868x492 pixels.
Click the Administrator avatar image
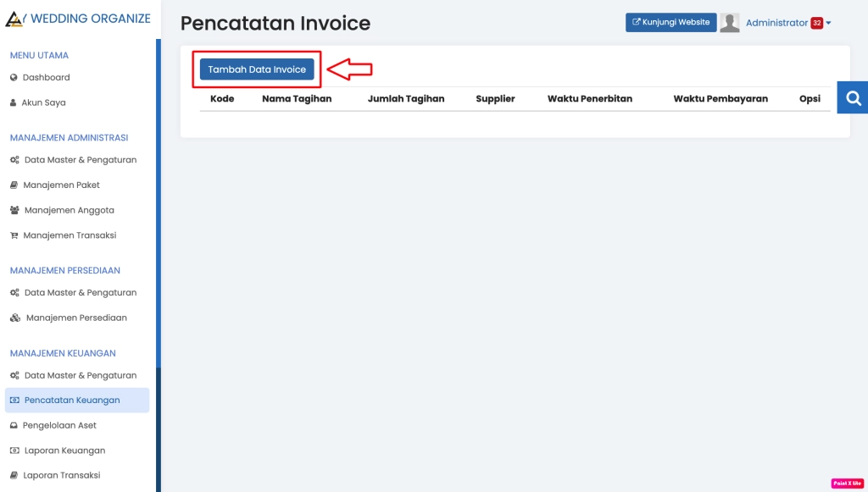729,23
